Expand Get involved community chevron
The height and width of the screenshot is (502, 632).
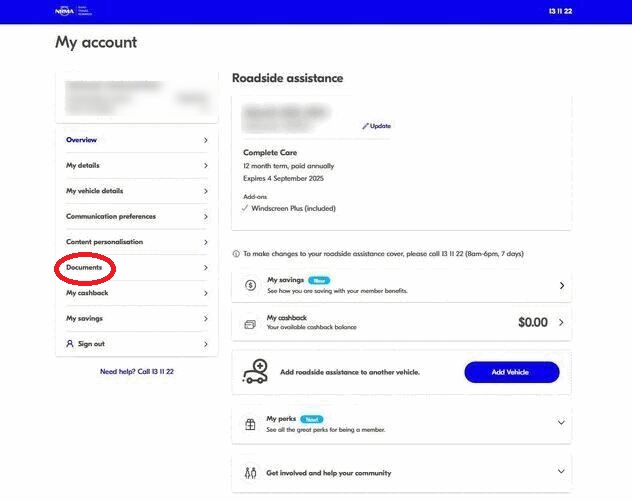click(x=561, y=472)
